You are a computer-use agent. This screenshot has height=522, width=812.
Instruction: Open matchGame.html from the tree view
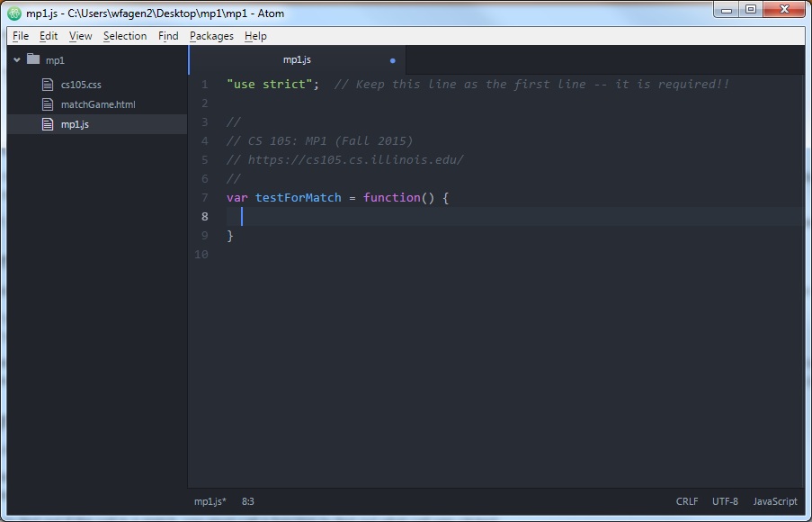(x=98, y=104)
